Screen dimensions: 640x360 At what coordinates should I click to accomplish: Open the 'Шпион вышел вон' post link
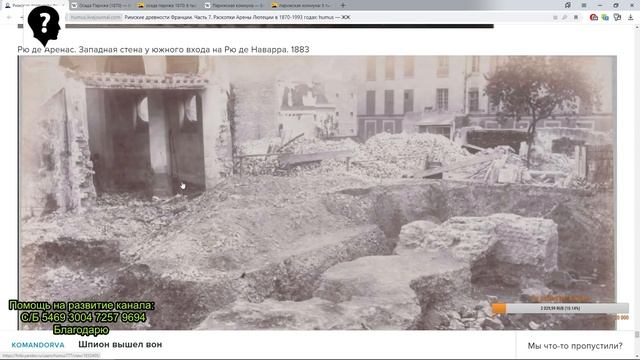pos(120,344)
